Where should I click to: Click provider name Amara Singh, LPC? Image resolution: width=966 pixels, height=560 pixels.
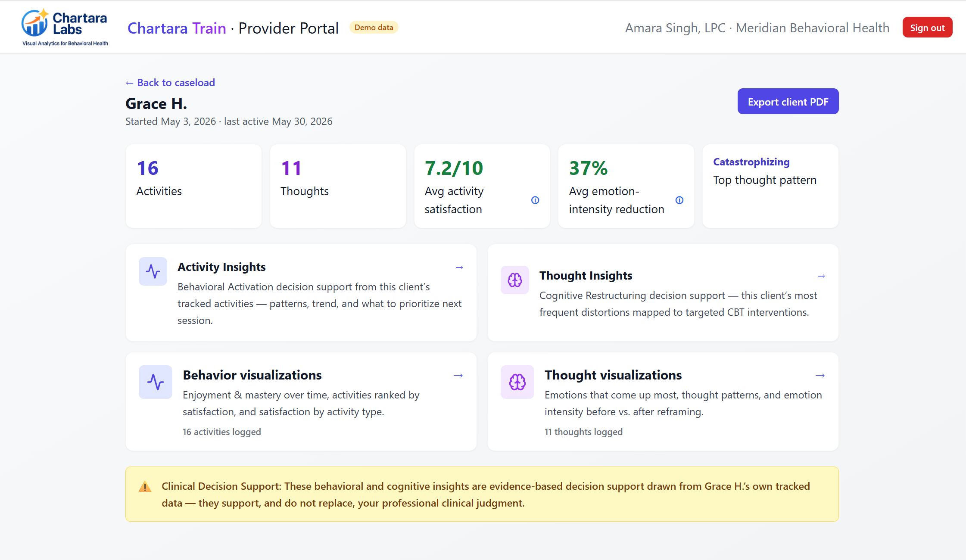675,28
